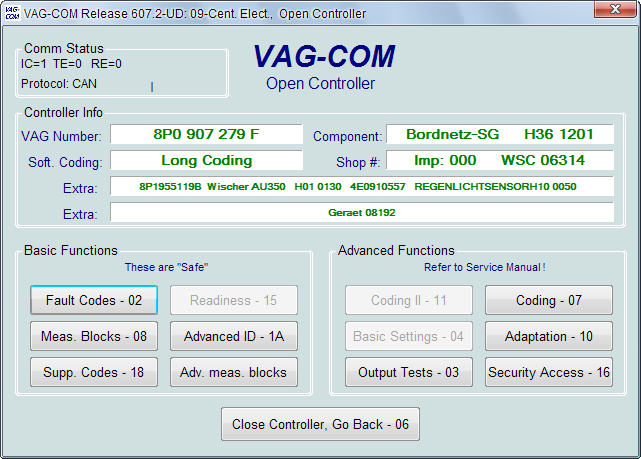The width and height of the screenshot is (641, 459).
Task: Click the 'Soft. Coding:' label
Action: [65, 162]
